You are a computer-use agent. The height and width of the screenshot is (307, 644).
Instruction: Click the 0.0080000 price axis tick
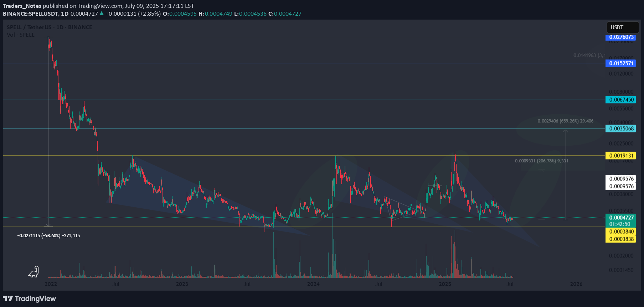tap(621, 92)
